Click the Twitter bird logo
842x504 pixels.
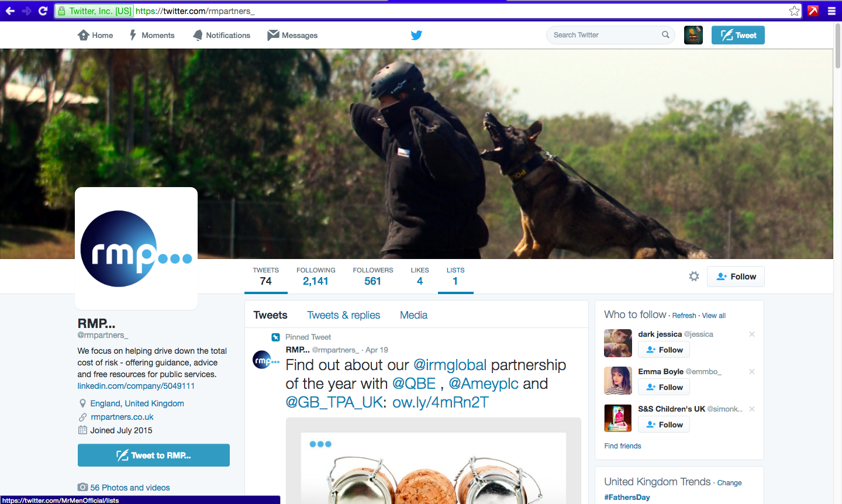coord(416,35)
